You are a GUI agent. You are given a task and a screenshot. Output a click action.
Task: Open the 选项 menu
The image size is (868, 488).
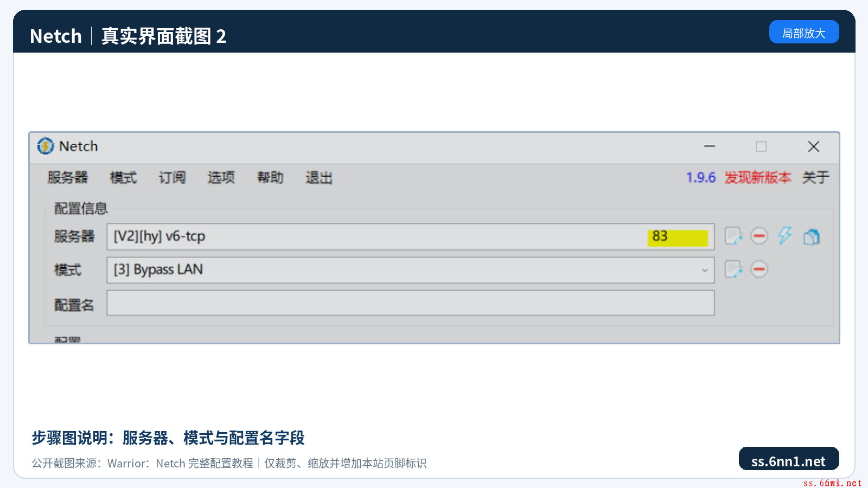(x=221, y=177)
